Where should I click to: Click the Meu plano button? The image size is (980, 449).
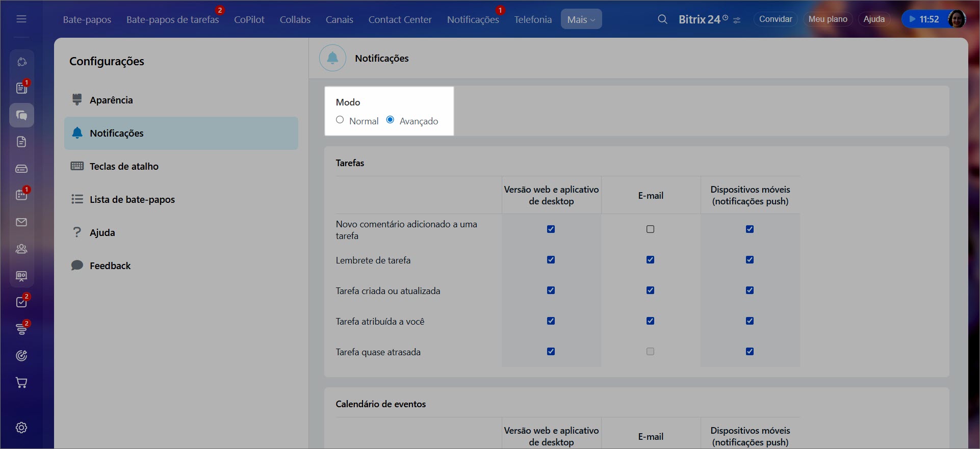tap(828, 19)
